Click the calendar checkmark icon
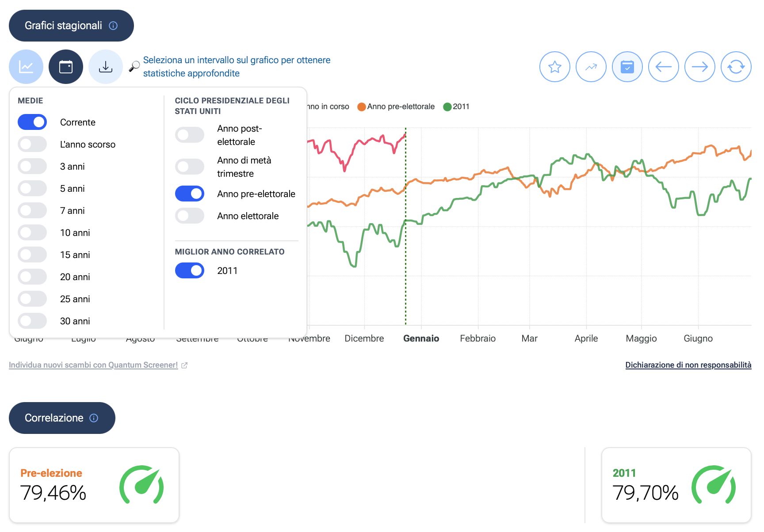Image resolution: width=764 pixels, height=532 pixels. [627, 67]
